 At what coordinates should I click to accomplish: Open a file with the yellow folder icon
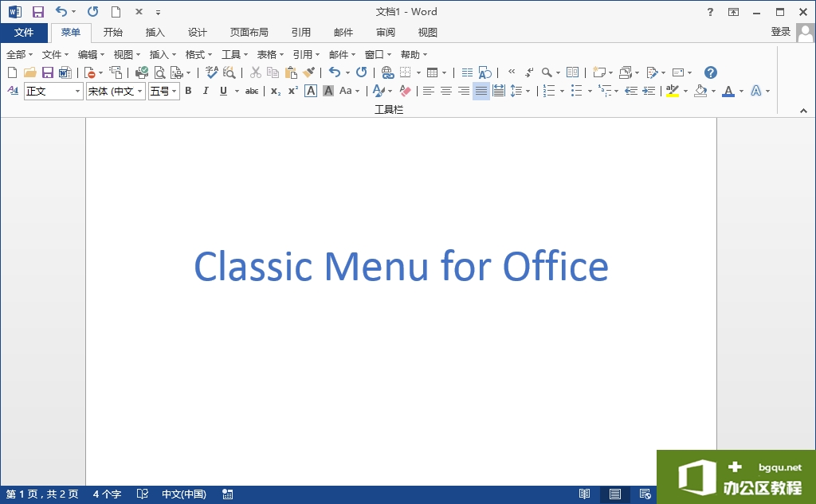[30, 72]
